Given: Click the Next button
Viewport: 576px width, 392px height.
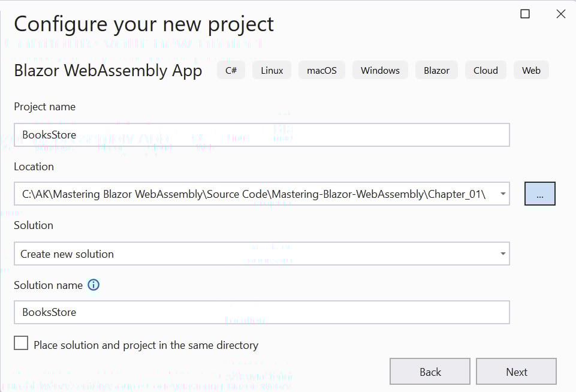Looking at the screenshot, I should [516, 372].
